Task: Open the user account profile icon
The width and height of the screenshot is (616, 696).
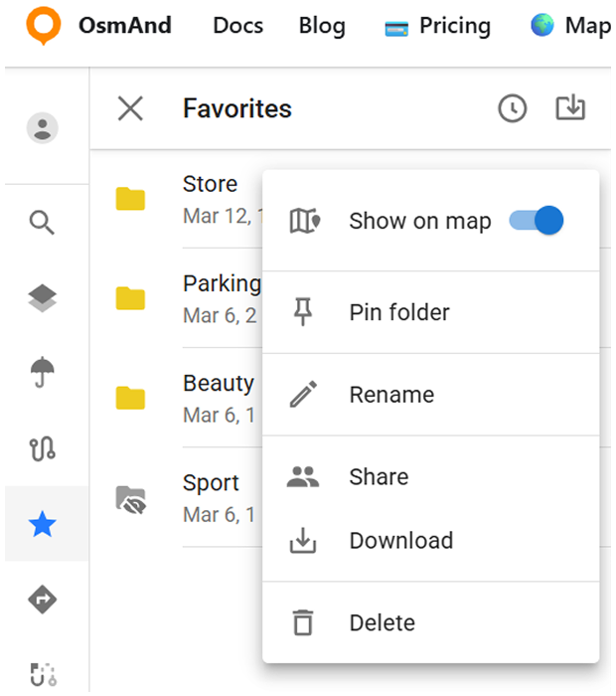Action: (42, 127)
